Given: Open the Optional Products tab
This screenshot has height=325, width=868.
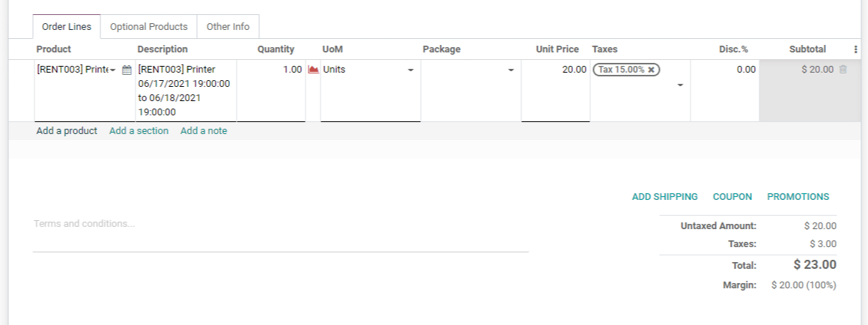Looking at the screenshot, I should 148,27.
